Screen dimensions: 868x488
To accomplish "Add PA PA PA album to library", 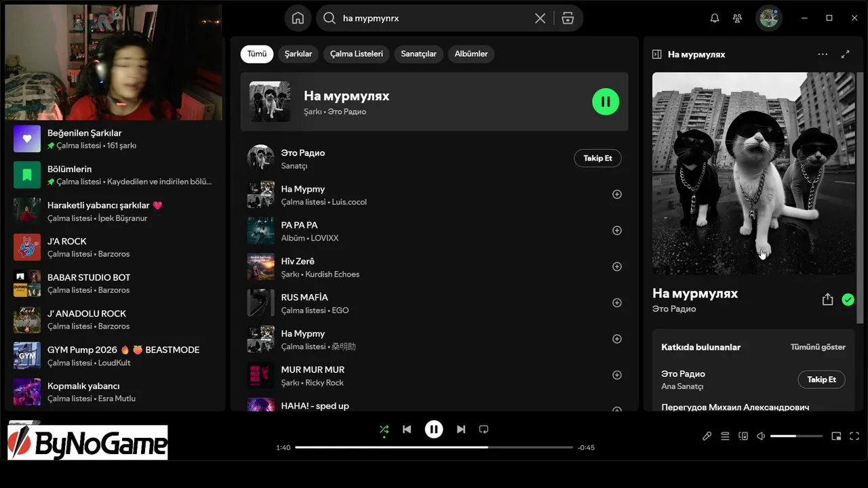I will pyautogui.click(x=617, y=230).
